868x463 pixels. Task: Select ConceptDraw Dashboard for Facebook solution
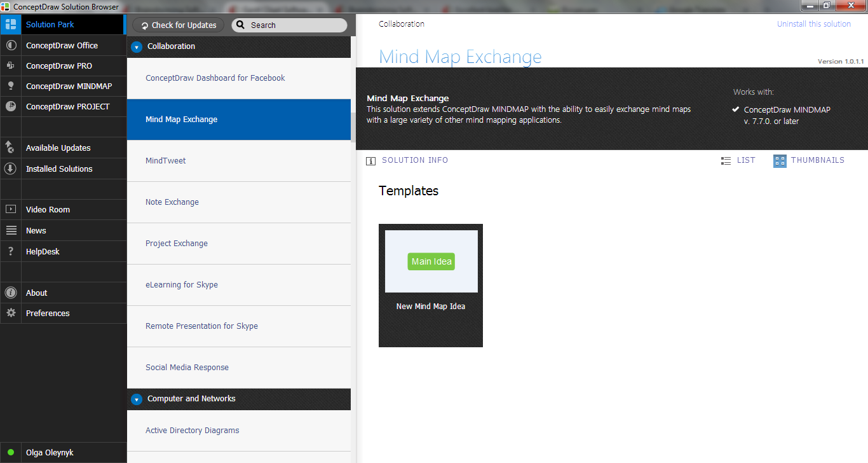239,78
